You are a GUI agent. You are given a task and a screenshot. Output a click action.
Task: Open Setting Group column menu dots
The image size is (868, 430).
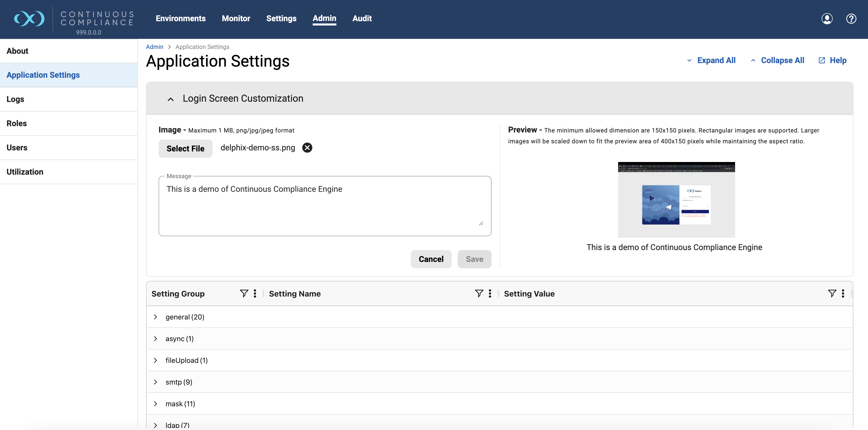point(255,293)
